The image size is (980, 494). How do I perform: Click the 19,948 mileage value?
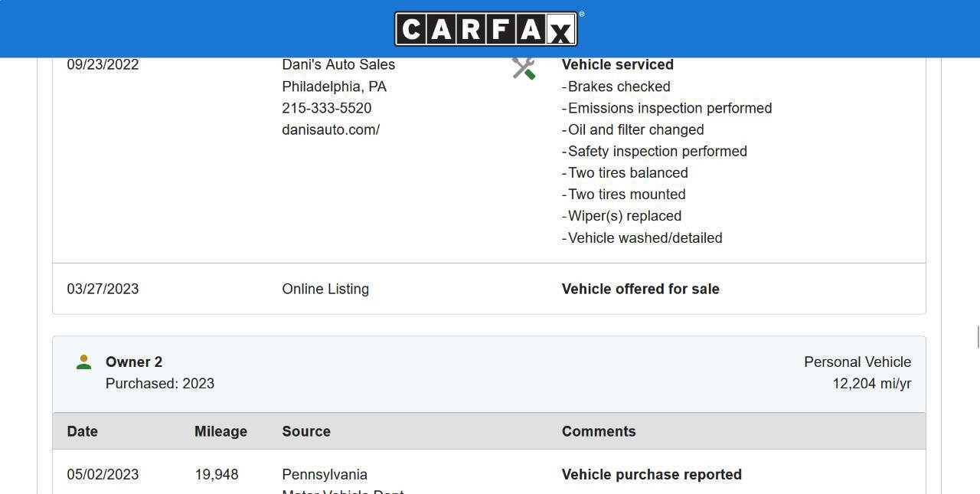click(217, 474)
